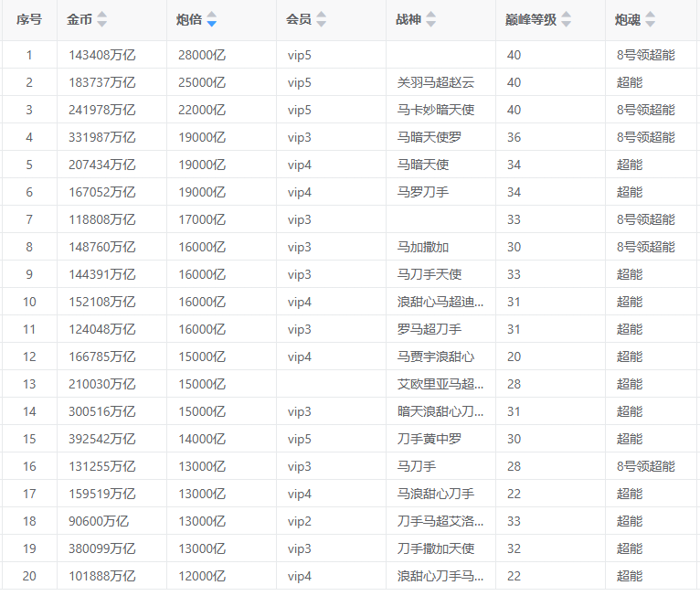Click the vip2 member cell
The image size is (700, 596).
300,521
